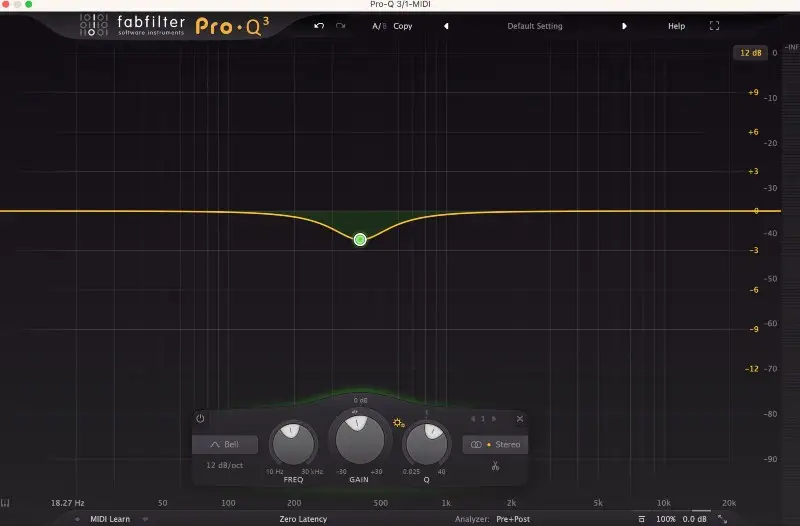Click the gain-Q interaction gear icon

pyautogui.click(x=399, y=423)
